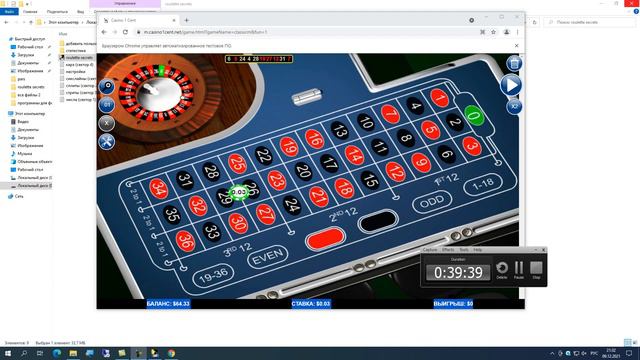Bet on the 3rd 12 dozen
This screenshot has height=360, width=640.
[238, 250]
